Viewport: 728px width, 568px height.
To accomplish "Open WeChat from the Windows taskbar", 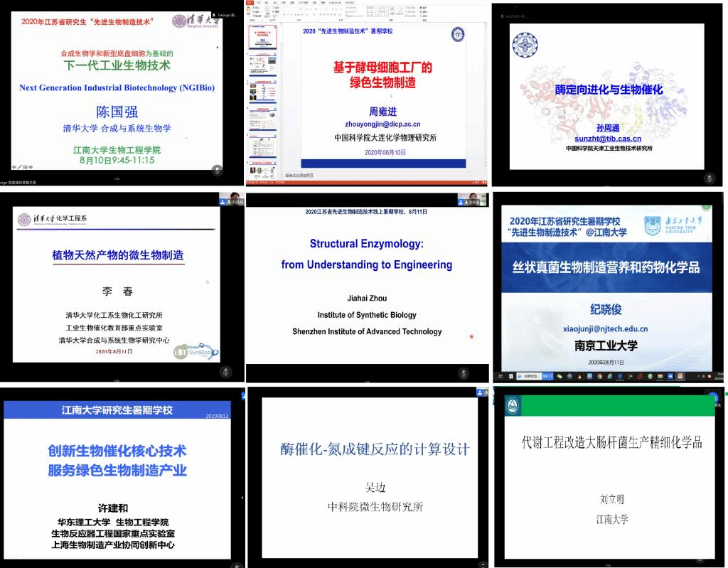I will coord(559,375).
